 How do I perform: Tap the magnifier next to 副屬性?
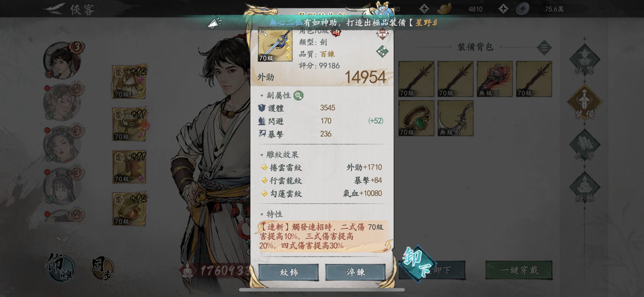tap(298, 96)
